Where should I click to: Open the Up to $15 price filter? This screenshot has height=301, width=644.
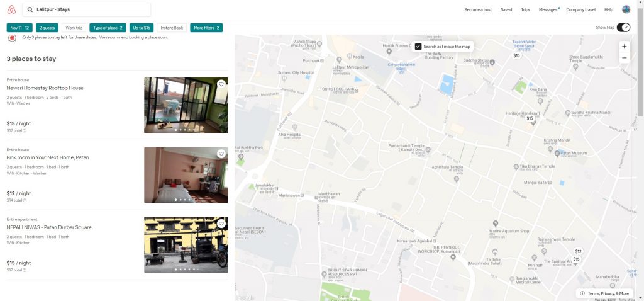pos(142,28)
